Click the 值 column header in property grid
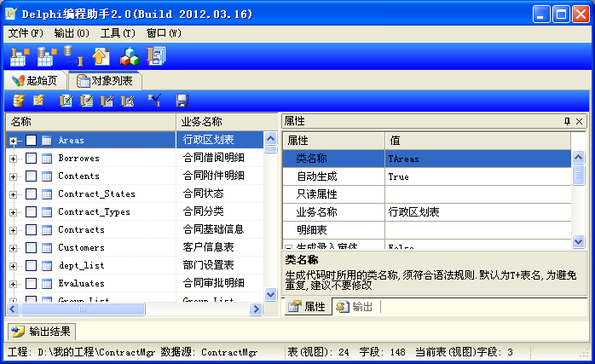 point(477,141)
